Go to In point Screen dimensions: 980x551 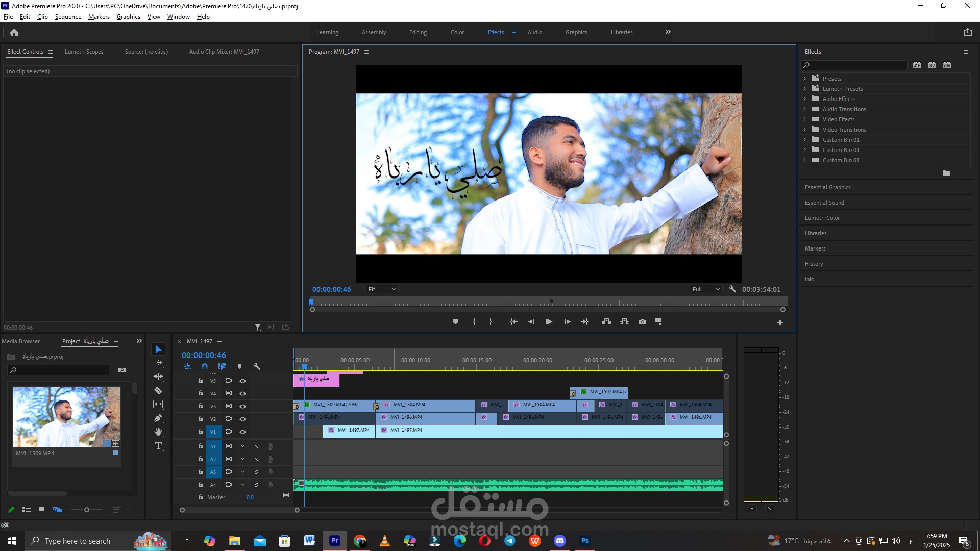514,322
